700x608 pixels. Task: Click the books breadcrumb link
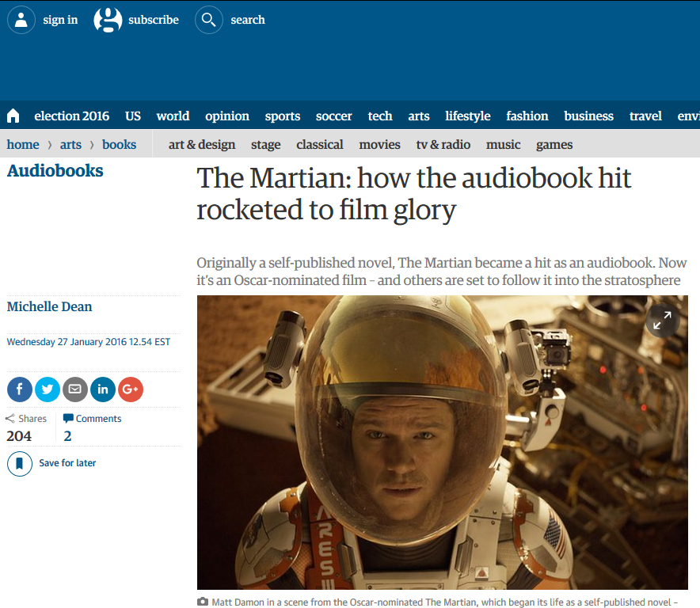pyautogui.click(x=119, y=145)
